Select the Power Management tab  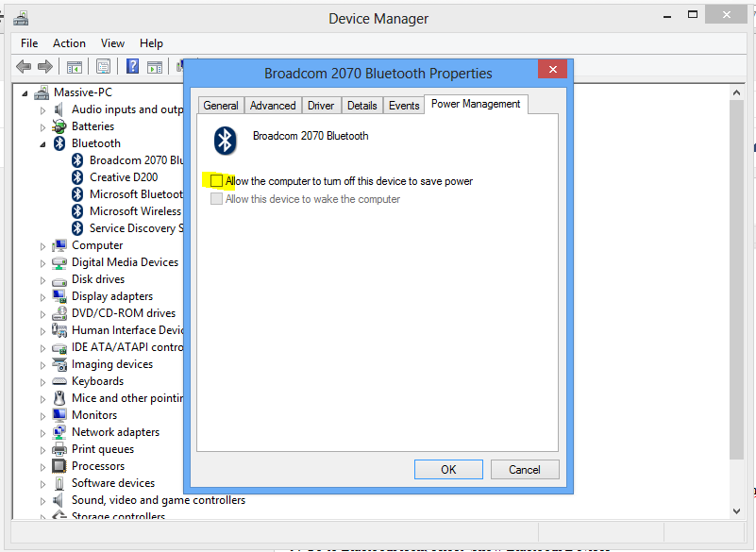tap(476, 104)
